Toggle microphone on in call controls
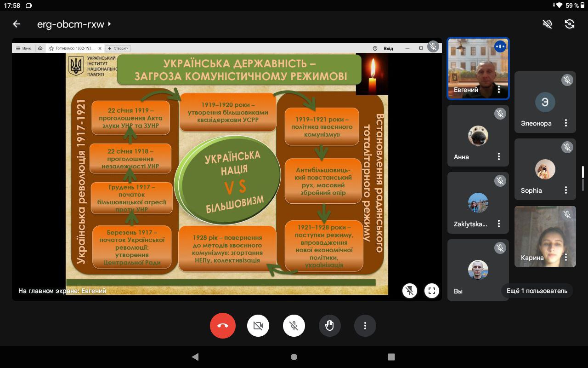 [x=294, y=326]
